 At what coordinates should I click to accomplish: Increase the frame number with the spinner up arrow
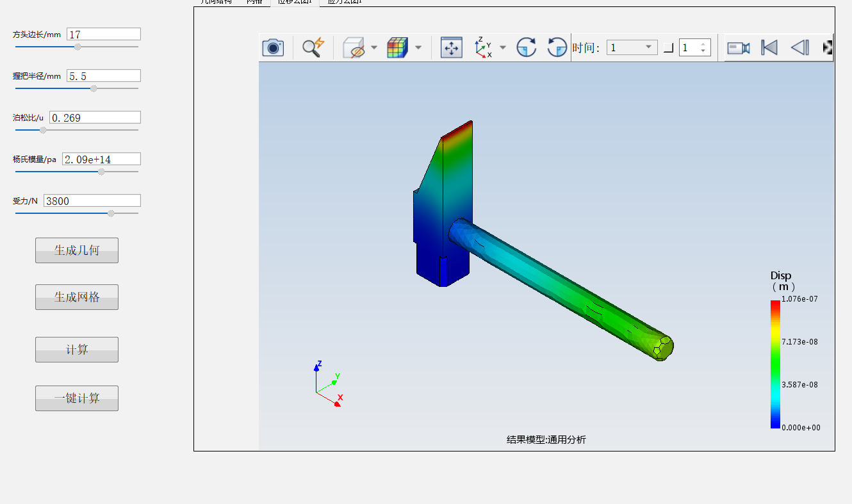pyautogui.click(x=703, y=44)
